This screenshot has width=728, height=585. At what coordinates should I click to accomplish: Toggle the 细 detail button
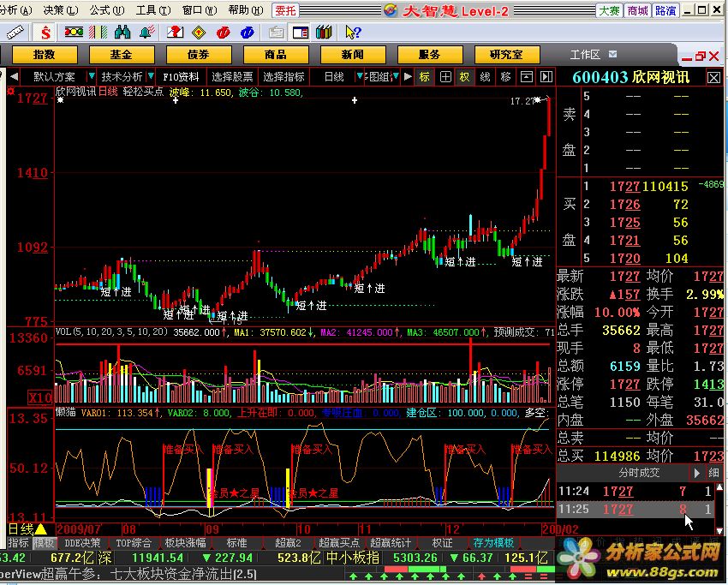714,473
